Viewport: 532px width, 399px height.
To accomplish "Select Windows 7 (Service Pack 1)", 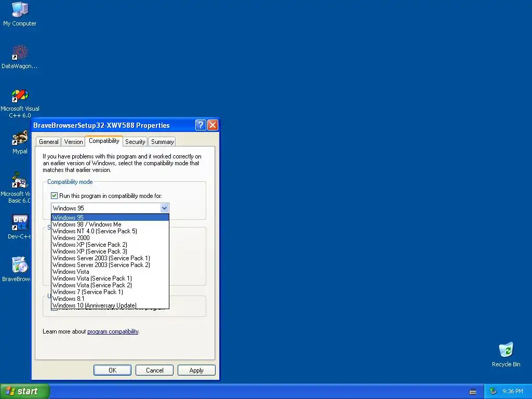I will coord(110,292).
